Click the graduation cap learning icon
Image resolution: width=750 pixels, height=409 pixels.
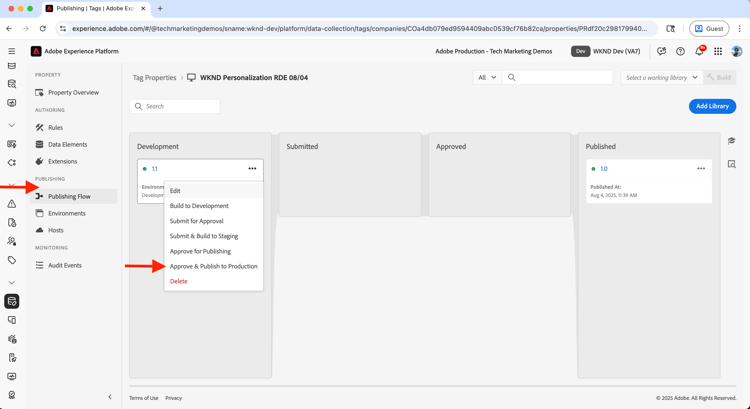(x=731, y=141)
